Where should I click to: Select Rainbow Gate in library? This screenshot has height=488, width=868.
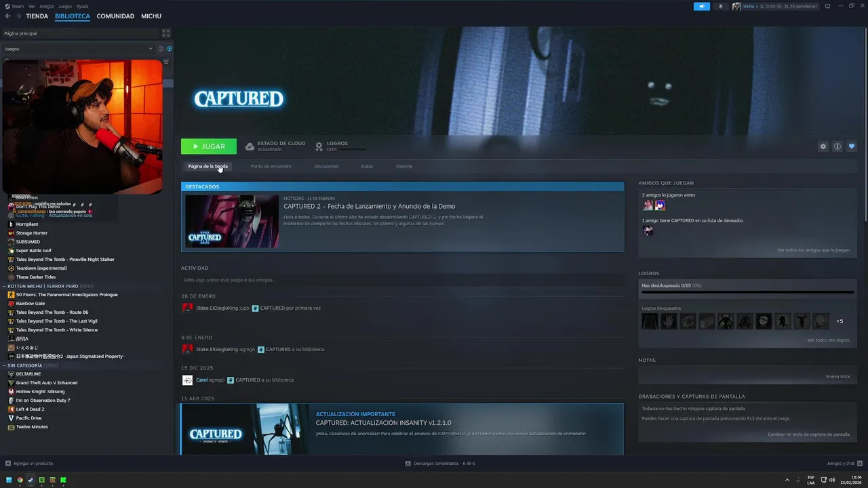point(31,304)
